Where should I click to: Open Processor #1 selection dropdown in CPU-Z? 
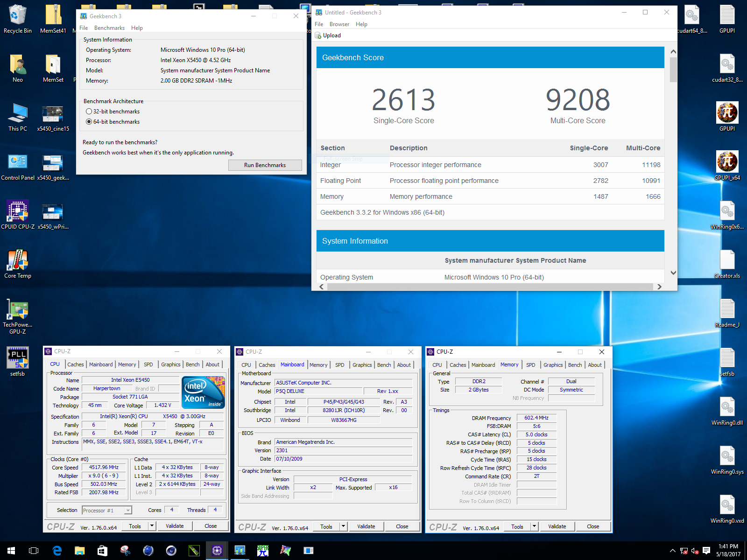107,511
